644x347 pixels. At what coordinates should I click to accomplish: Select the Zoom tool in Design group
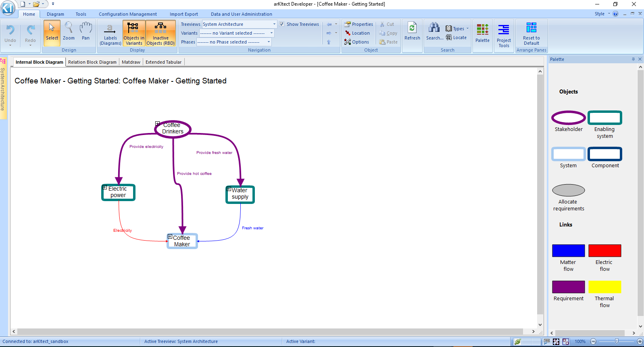pyautogui.click(x=69, y=31)
